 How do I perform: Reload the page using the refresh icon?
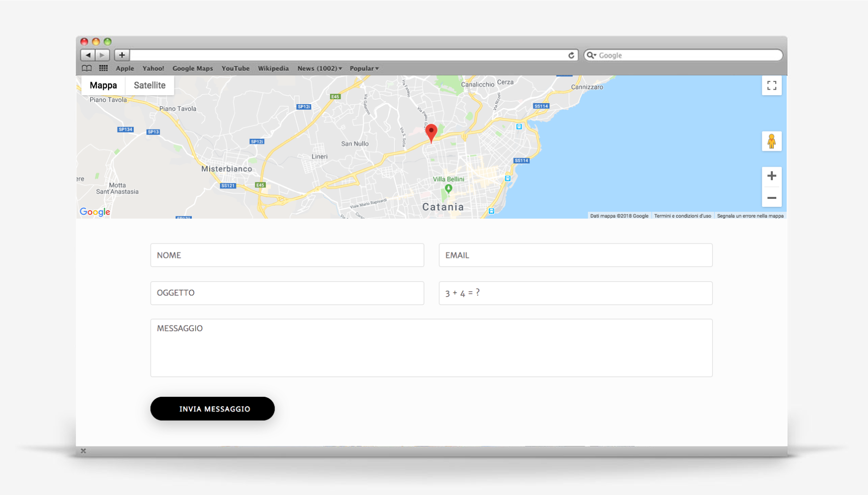[571, 55]
